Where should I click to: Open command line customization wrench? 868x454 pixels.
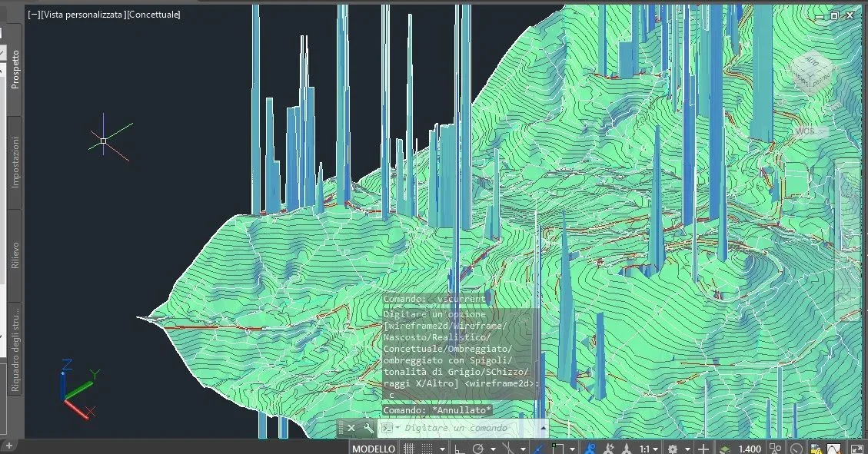[x=368, y=428]
